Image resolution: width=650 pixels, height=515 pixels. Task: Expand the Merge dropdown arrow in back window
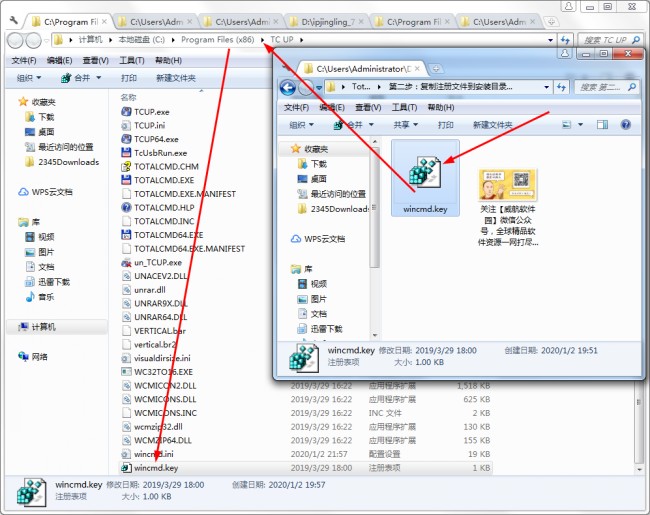coord(99,78)
